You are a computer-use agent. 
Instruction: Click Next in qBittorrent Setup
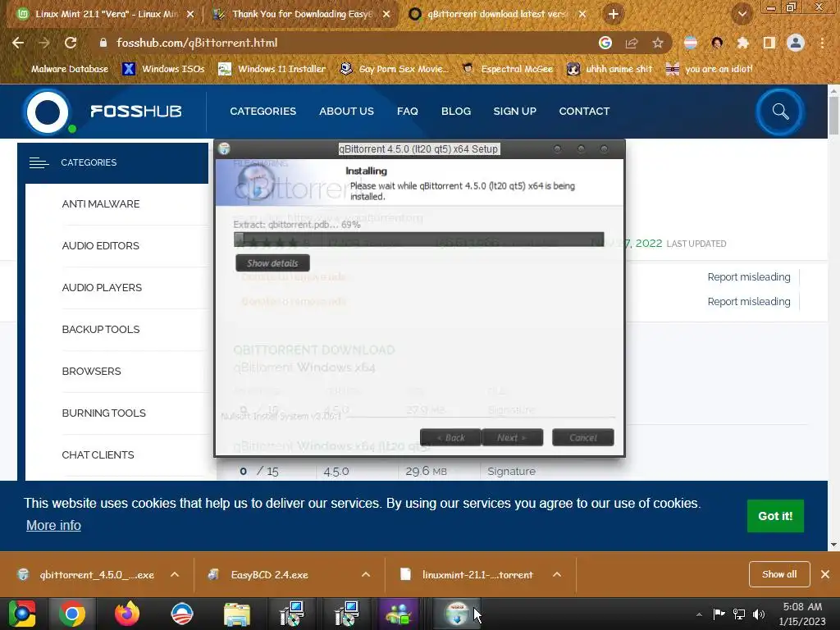click(x=512, y=438)
